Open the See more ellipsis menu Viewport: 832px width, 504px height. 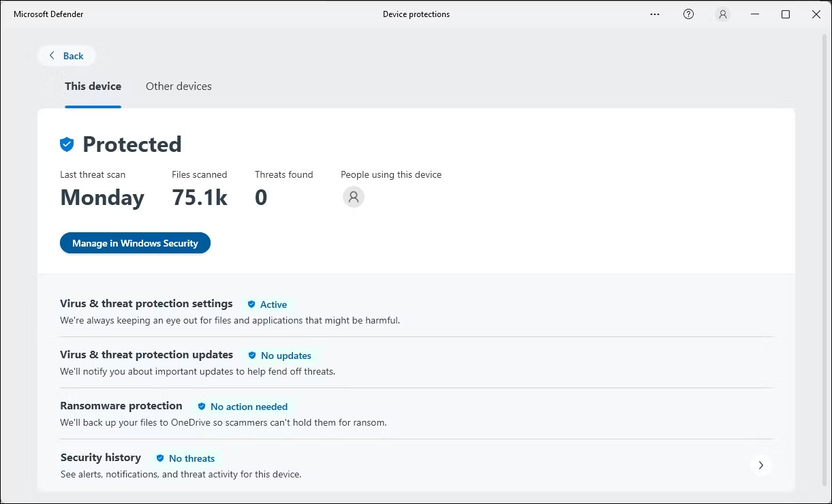[x=654, y=14]
